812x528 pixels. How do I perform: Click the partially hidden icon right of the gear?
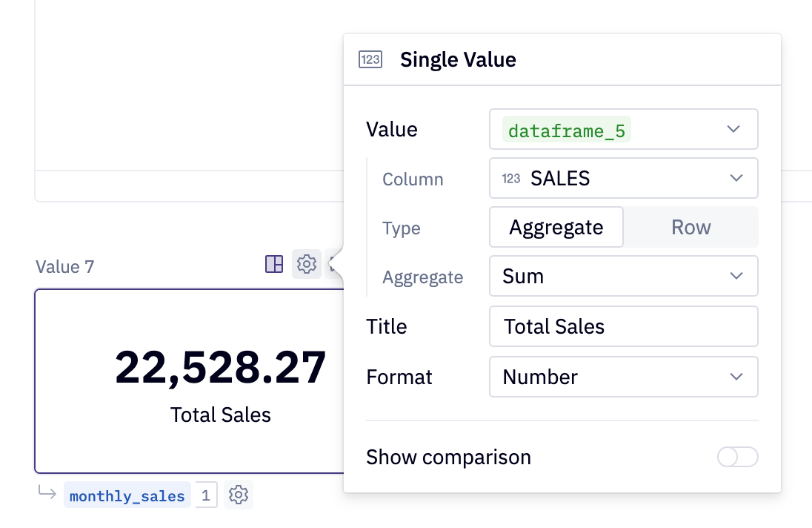coord(333,264)
